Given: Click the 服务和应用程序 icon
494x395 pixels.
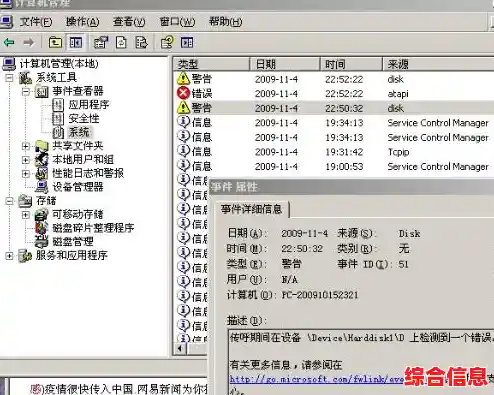Looking at the screenshot, I should (25, 255).
